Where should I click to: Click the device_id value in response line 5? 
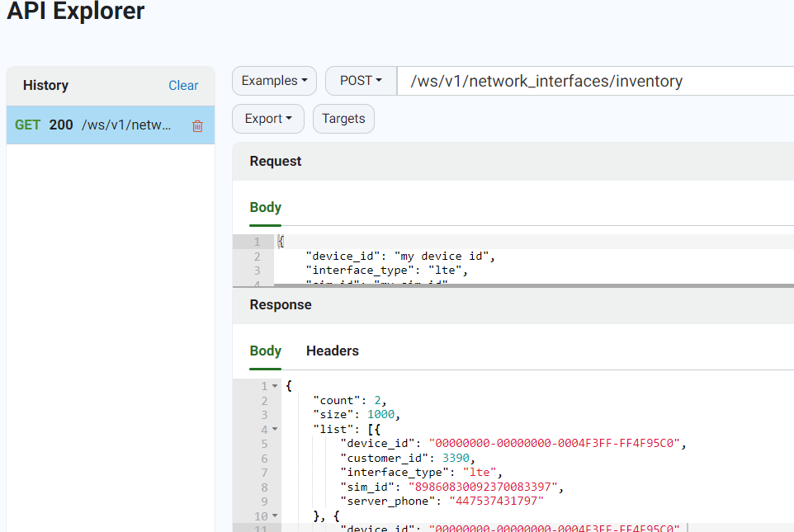[x=554, y=444]
